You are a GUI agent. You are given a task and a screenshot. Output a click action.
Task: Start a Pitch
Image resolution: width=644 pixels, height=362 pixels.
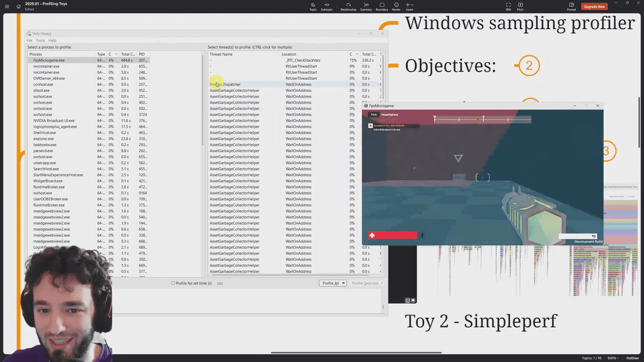(520, 6)
